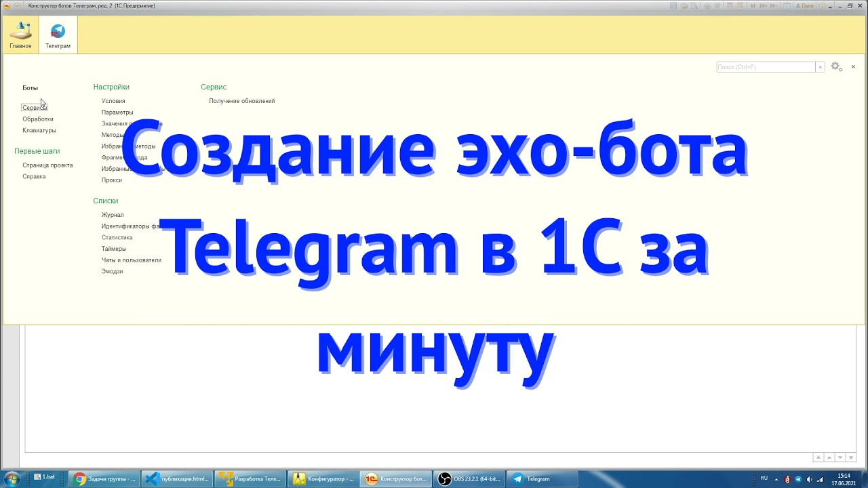
Task: Click the Favorites star icon
Action: tap(707, 5)
